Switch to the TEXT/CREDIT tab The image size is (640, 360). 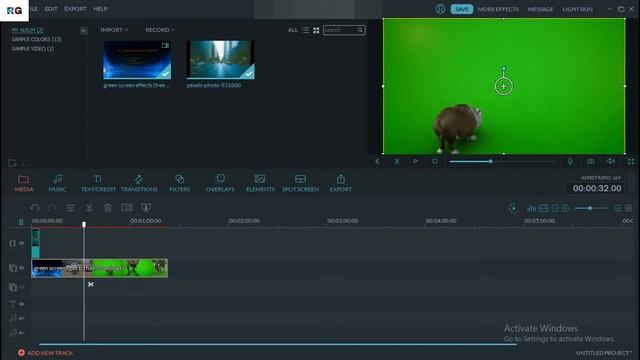[x=98, y=183]
